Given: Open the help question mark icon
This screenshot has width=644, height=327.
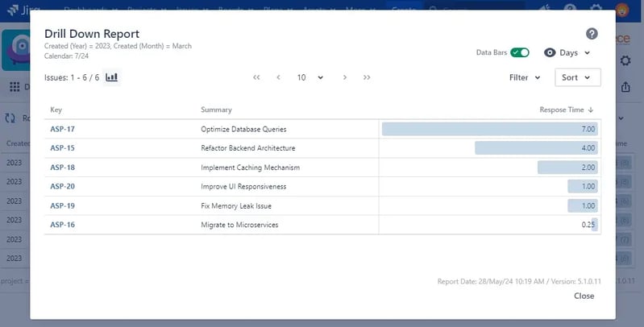Looking at the screenshot, I should [x=592, y=34].
